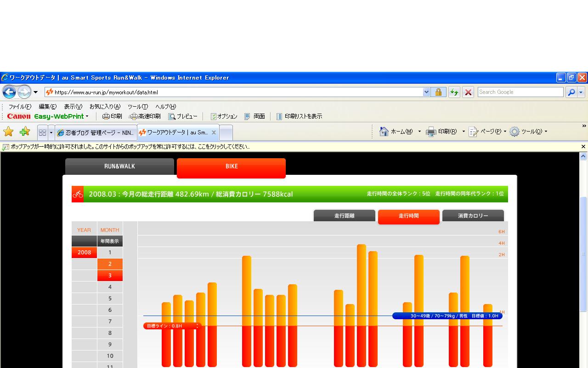The image size is (588, 368).
Task: Select month 3 in month list
Action: tap(110, 276)
